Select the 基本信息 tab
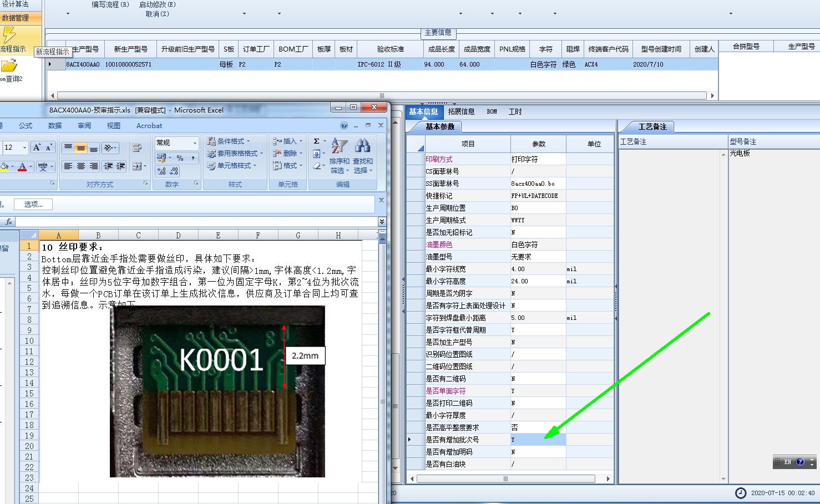820x504 pixels. coord(423,111)
